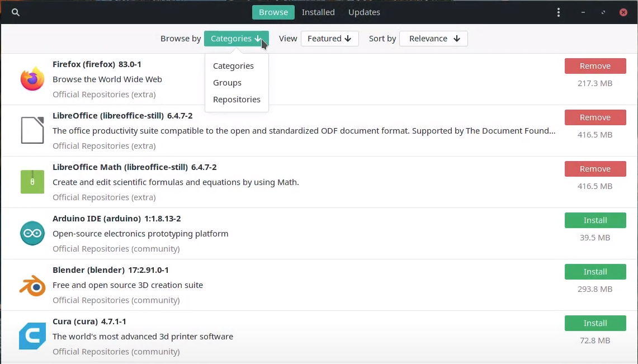Screen dimensions: 638x364
Task: Click Arduino's 'Official Repositories (community)' label
Action: (x=116, y=249)
